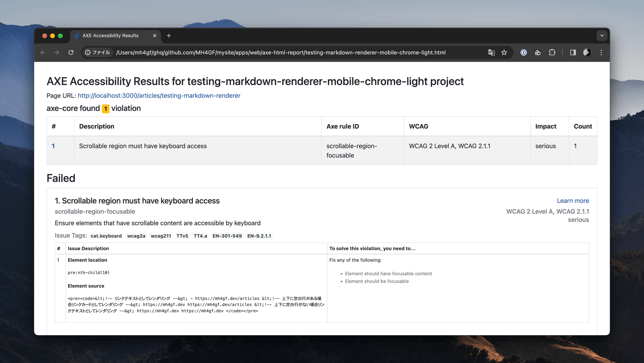Click the forward navigation arrow icon
Viewport: 644px width, 363px height.
coord(57,52)
